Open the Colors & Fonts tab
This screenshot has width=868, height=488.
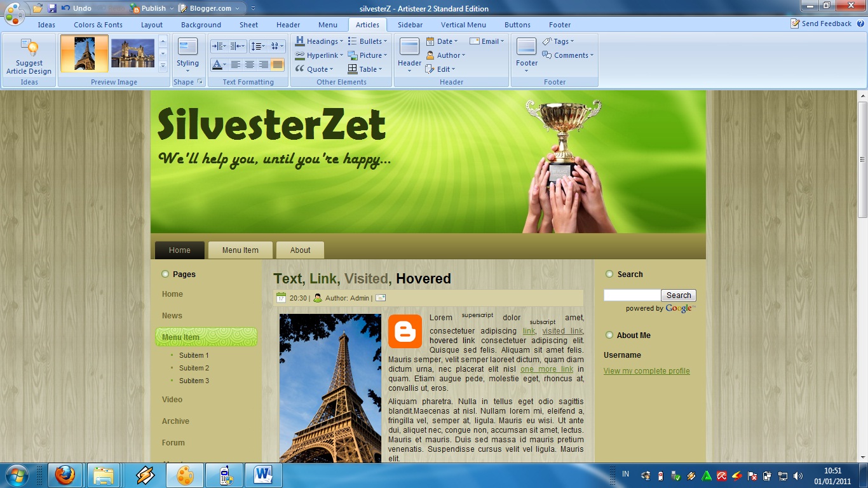tap(98, 25)
